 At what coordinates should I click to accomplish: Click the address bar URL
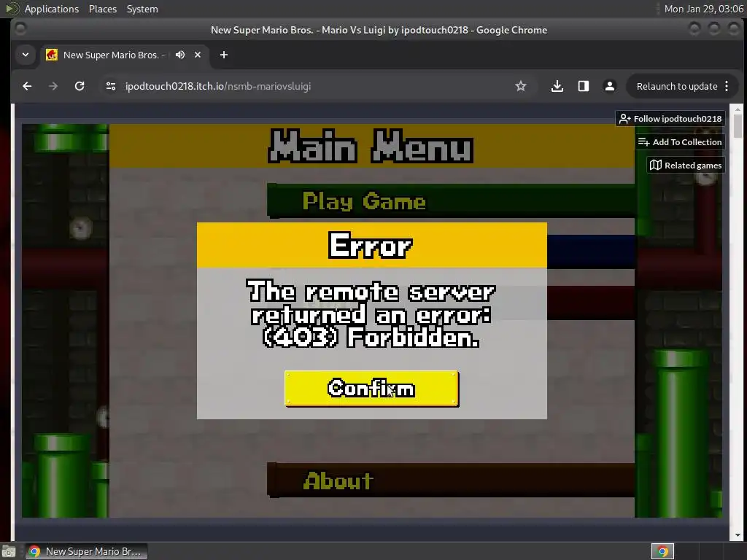pos(217,86)
